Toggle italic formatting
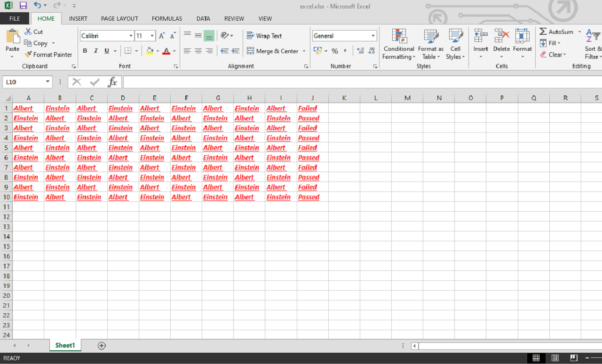602x364 pixels. 96,51
